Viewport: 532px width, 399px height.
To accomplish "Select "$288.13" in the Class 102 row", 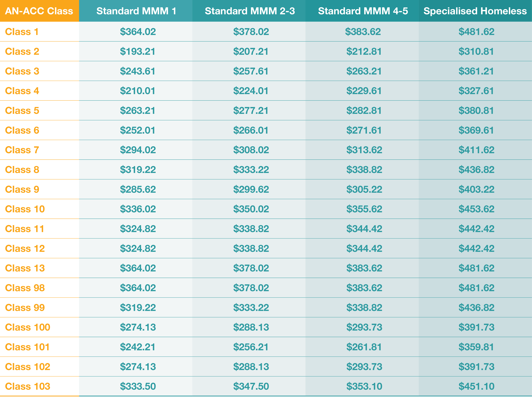I will (251, 367).
